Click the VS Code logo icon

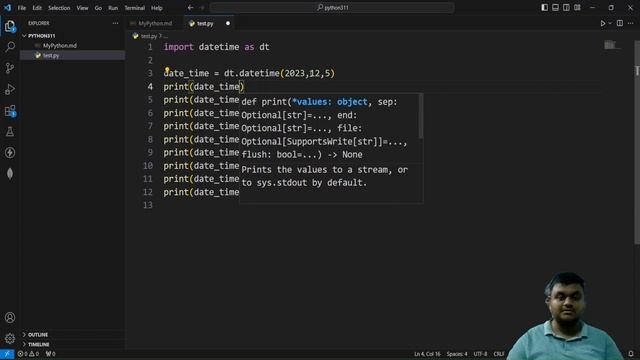click(x=7, y=7)
